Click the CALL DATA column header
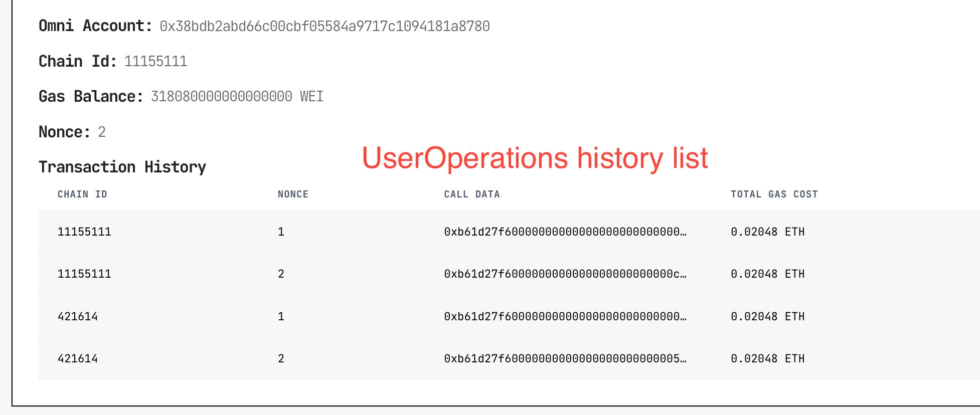This screenshot has width=980, height=415. [472, 194]
